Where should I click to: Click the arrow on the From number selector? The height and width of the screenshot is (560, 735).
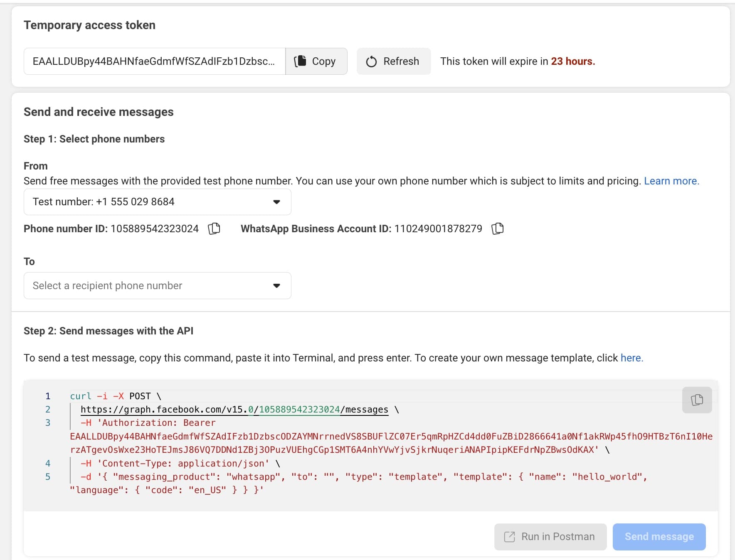coord(276,202)
